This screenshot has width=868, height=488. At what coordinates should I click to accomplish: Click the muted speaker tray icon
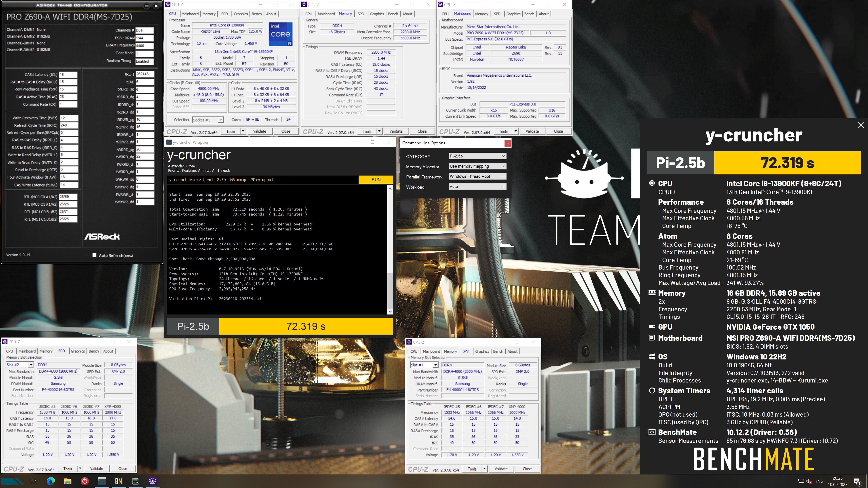pyautogui.click(x=809, y=482)
